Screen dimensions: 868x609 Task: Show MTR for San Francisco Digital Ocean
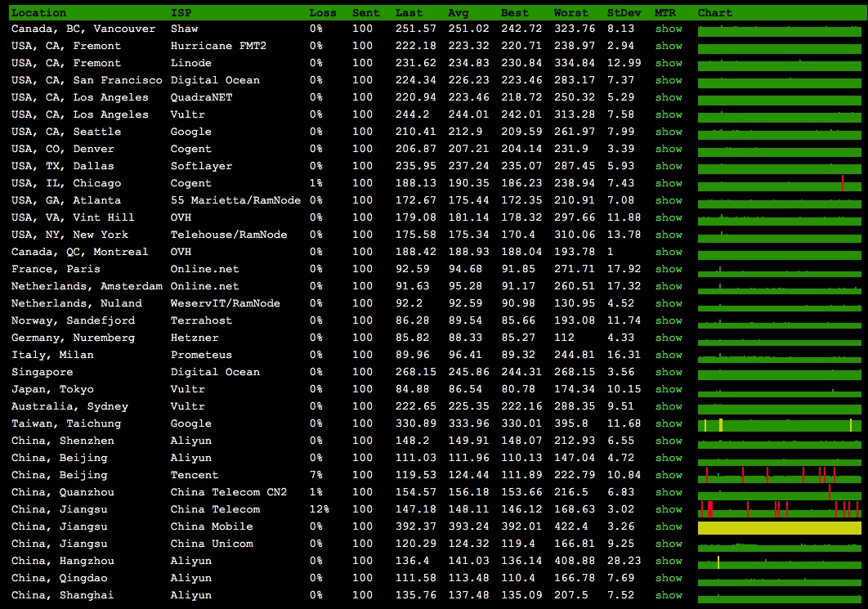[x=669, y=80]
